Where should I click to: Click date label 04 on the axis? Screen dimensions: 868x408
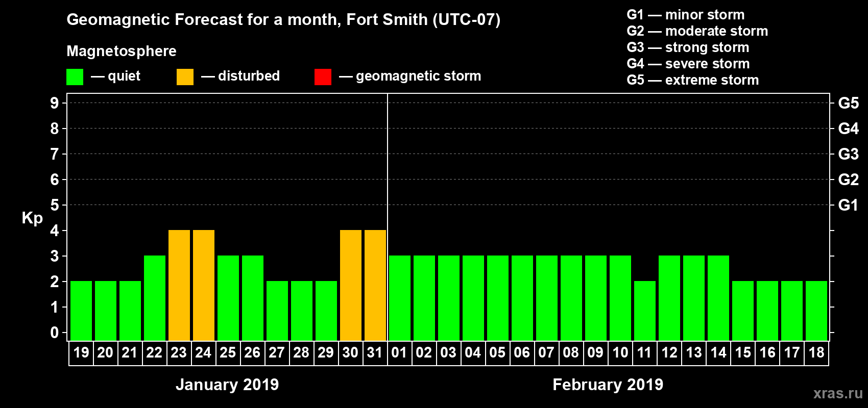pyautogui.click(x=473, y=352)
